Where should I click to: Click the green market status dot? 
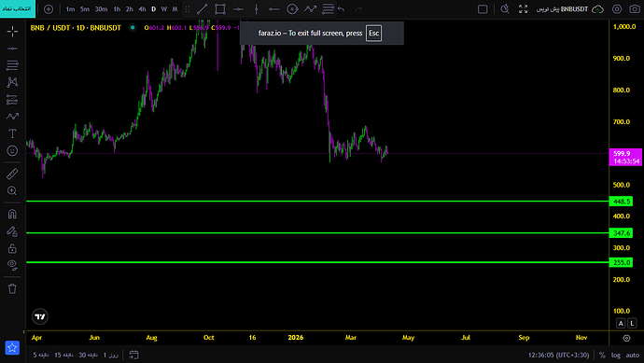[133, 27]
